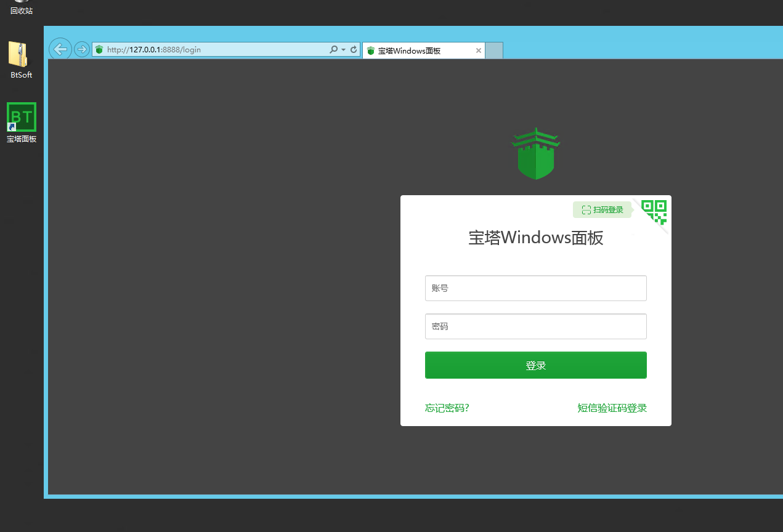
Task: Select the 回收站 recycle bin desktop icon
Action: coord(22,8)
